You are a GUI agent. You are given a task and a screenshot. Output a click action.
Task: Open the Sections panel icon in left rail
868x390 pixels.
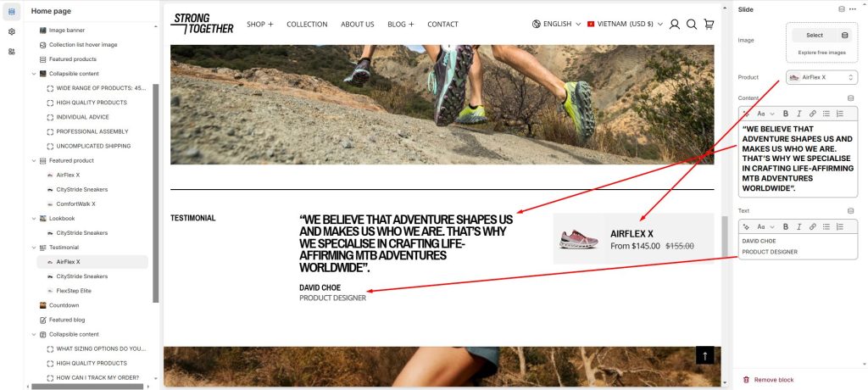point(12,12)
